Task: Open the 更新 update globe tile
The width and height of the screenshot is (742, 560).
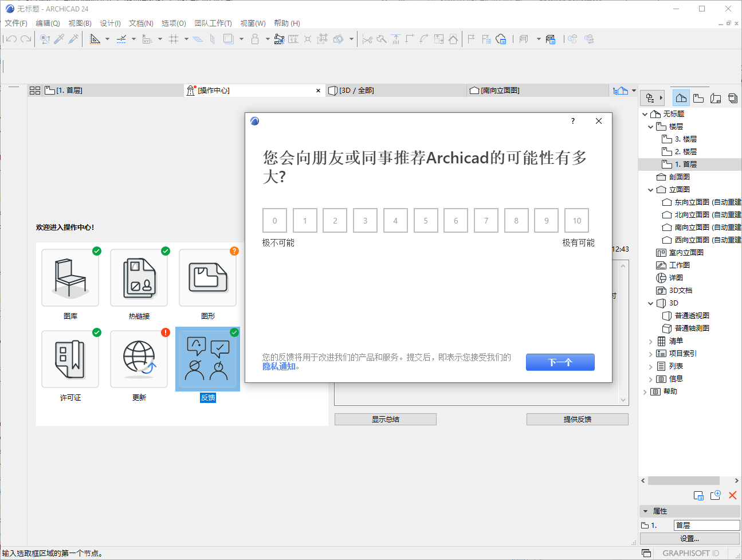Action: click(139, 359)
